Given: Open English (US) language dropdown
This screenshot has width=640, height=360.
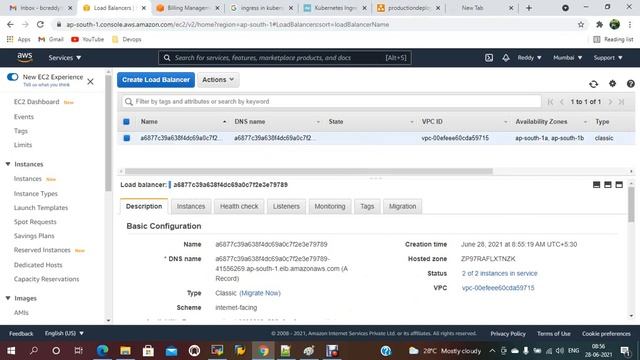Looking at the screenshot, I should pyautogui.click(x=64, y=333).
